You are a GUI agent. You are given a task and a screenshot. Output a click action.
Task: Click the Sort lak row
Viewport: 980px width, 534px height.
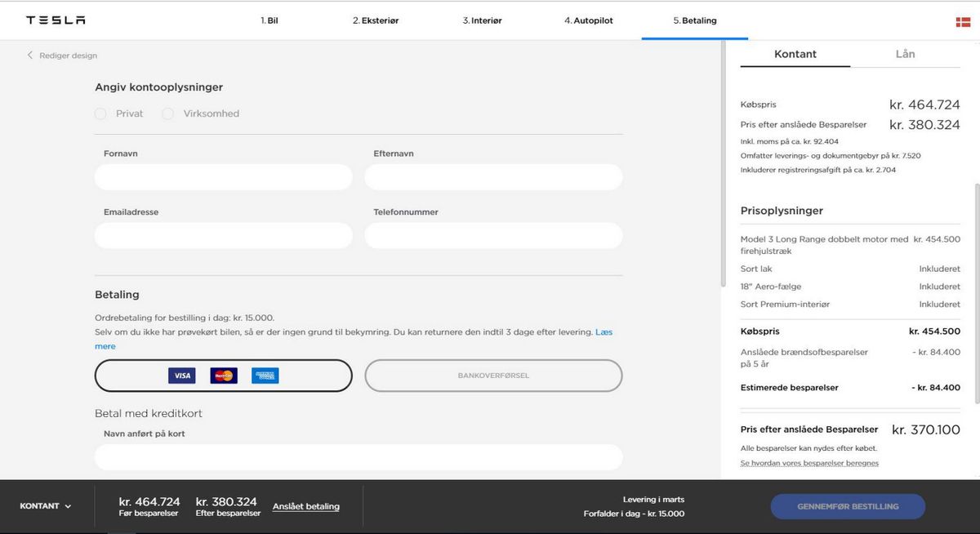[850, 269]
